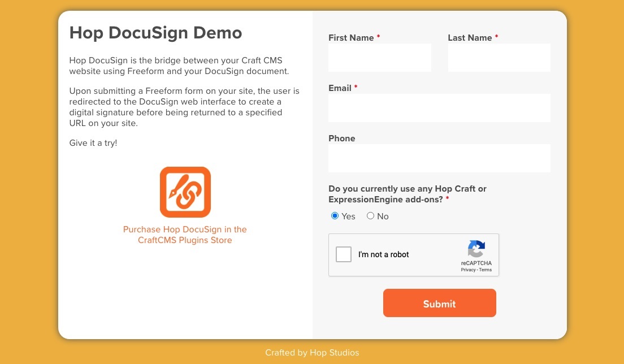Open the Crafted by Hop Studios link
Image resolution: width=624 pixels, height=364 pixels.
tap(312, 353)
